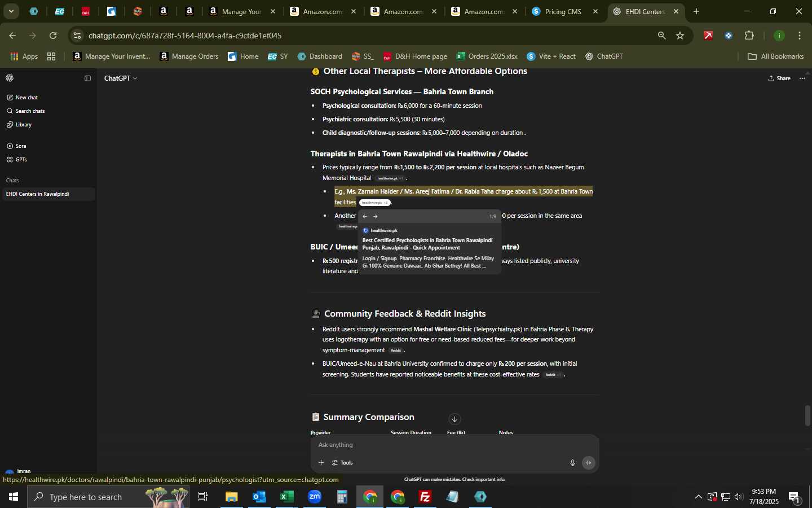Click the address bar URL

185,36
